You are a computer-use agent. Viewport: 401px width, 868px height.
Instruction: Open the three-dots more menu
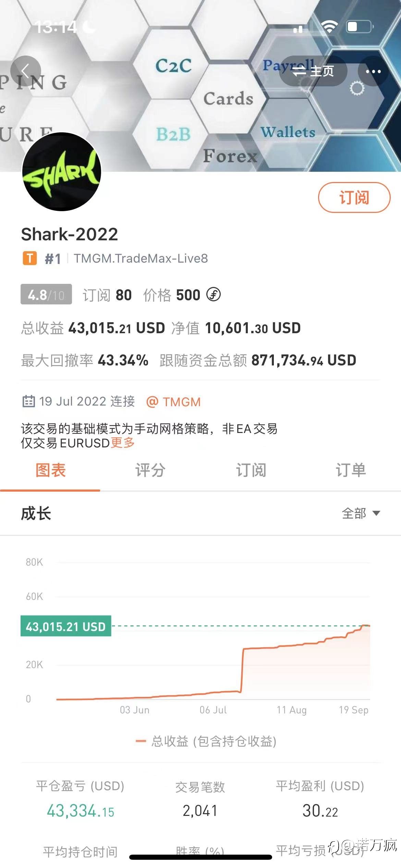pyautogui.click(x=373, y=71)
